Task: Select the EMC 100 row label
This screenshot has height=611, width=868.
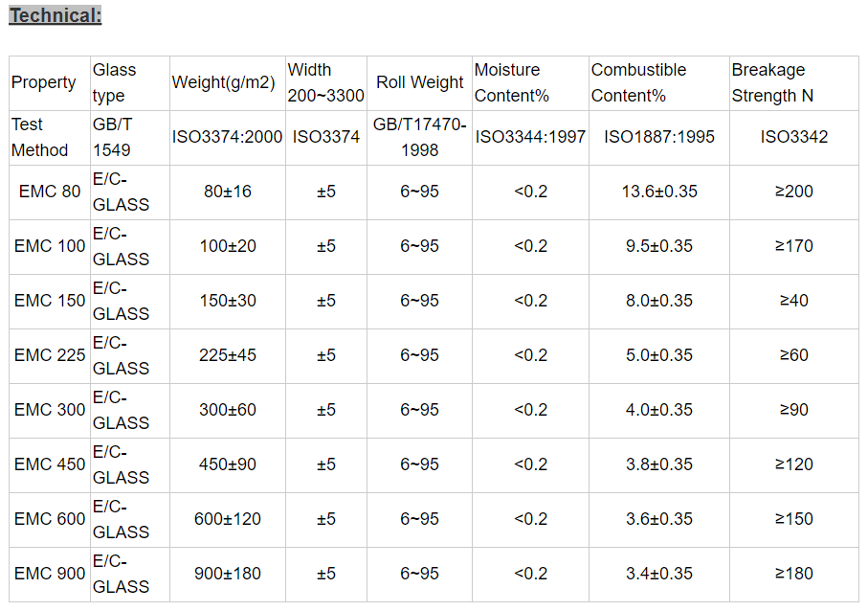Action: point(50,246)
